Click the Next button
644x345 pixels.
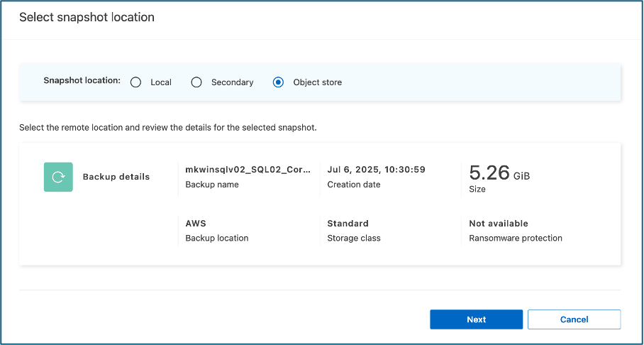pos(476,319)
